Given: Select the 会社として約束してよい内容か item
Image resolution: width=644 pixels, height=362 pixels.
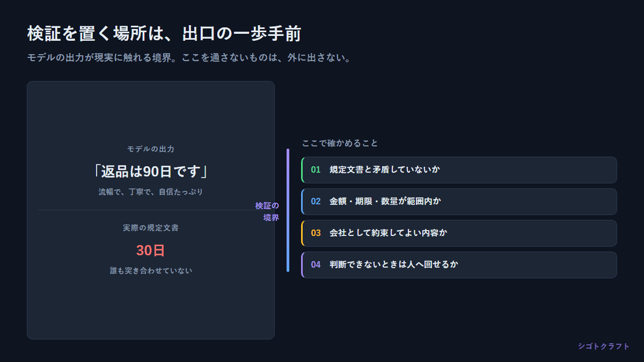Looking at the screenshot, I should [x=459, y=233].
